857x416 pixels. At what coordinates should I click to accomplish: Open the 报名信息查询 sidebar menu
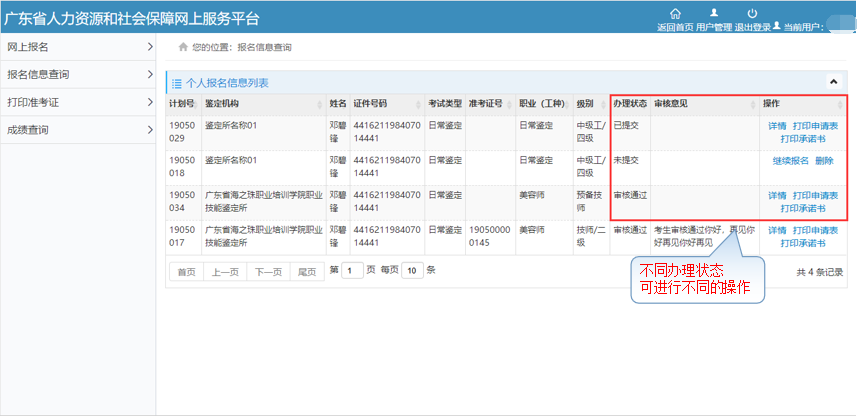[x=78, y=75]
